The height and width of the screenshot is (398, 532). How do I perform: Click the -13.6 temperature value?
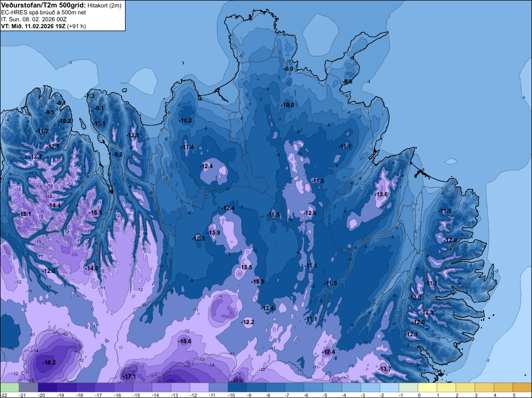click(x=381, y=194)
